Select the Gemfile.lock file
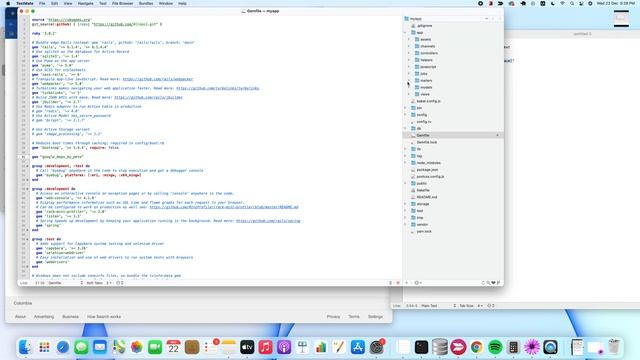 pyautogui.click(x=427, y=142)
